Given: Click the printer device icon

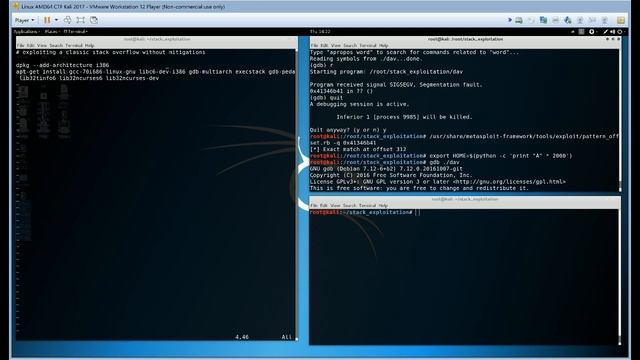Looking at the screenshot, I should (x=556, y=20).
